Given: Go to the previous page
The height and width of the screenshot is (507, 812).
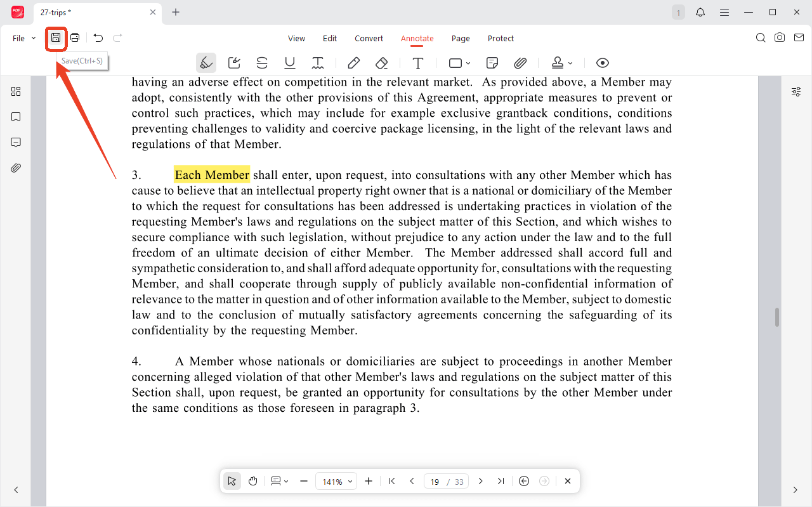Looking at the screenshot, I should click(x=412, y=481).
